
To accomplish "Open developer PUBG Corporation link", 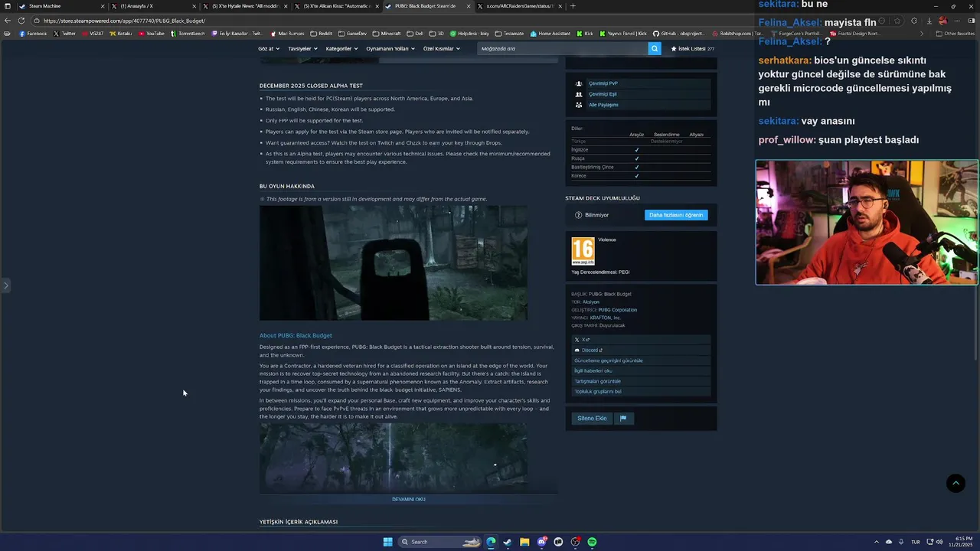I will 617,310.
